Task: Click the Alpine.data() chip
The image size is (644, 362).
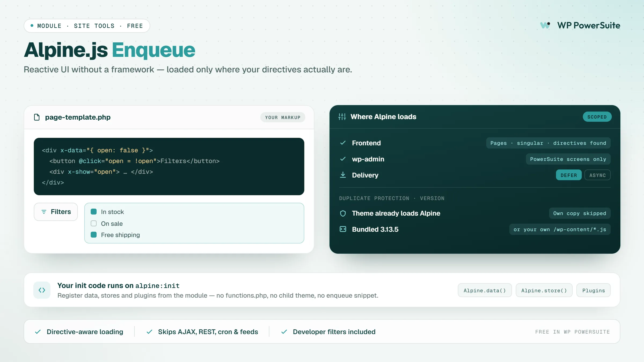Action: click(485, 290)
